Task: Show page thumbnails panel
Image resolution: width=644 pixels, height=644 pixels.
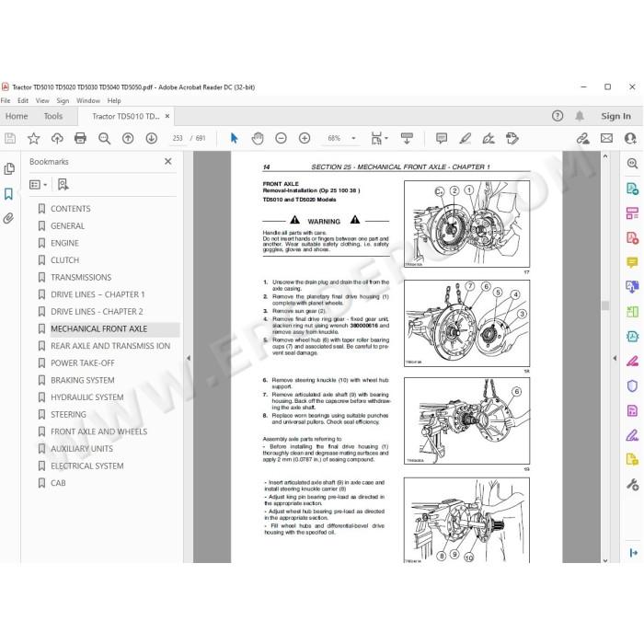Action: point(9,168)
